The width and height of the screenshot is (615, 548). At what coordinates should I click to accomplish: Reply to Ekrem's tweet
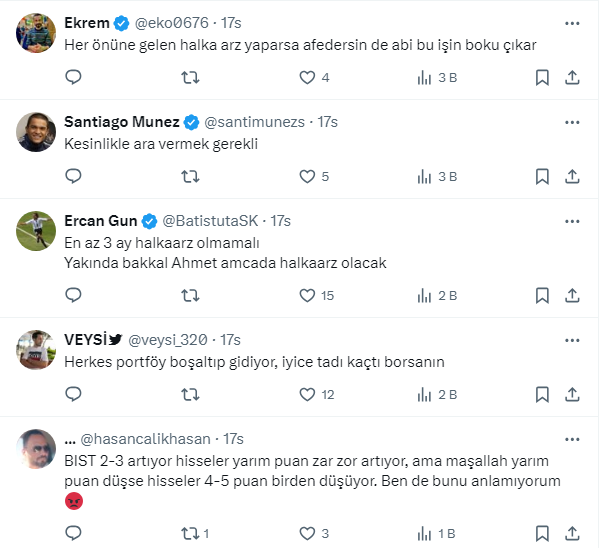point(73,77)
